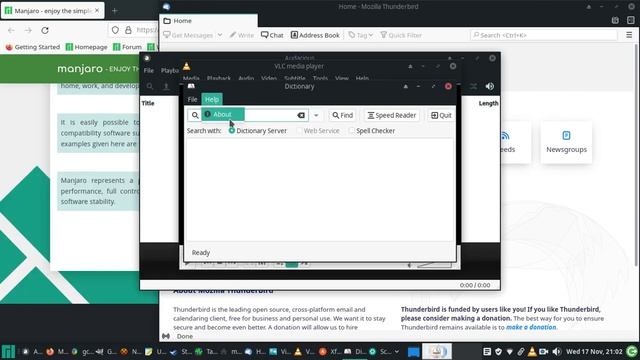This screenshot has height=360, width=640.
Task: Toggle the Quick Filter in Thunderbird
Action: click(401, 35)
